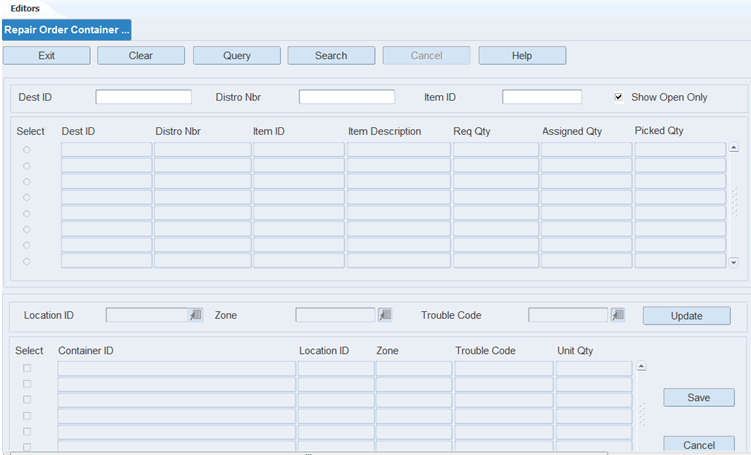The height and width of the screenshot is (455, 751).
Task: Click the bottom Cancel button near Save
Action: (699, 444)
